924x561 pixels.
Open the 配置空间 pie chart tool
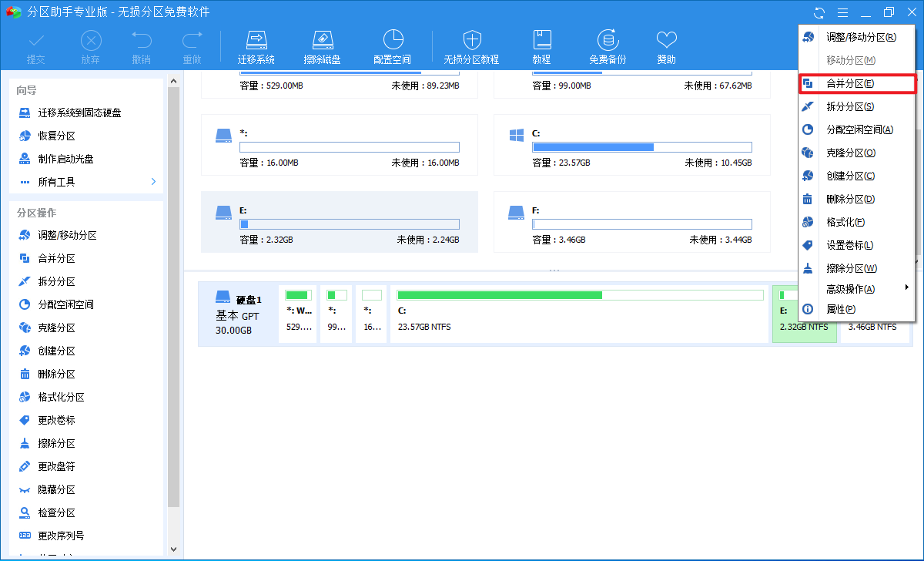coord(393,47)
